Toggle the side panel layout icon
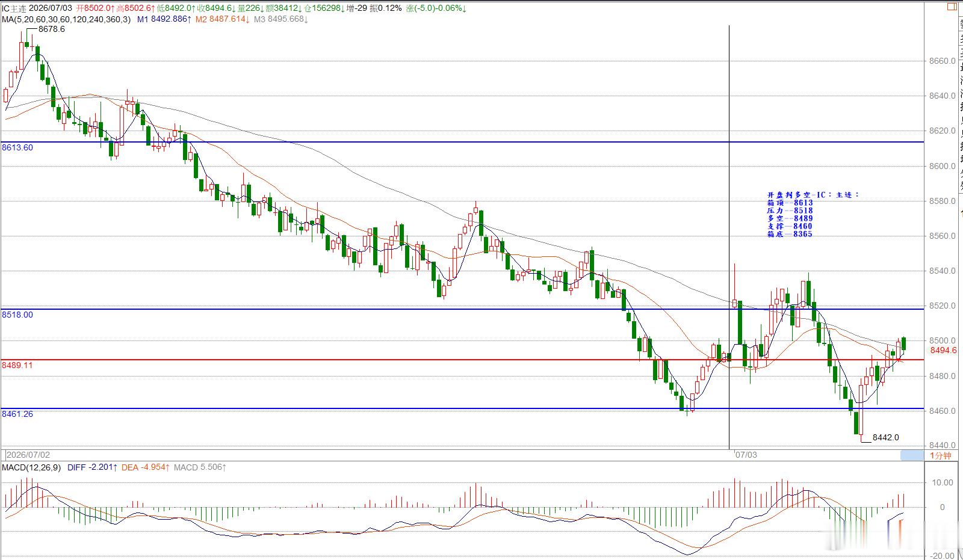 952,7
